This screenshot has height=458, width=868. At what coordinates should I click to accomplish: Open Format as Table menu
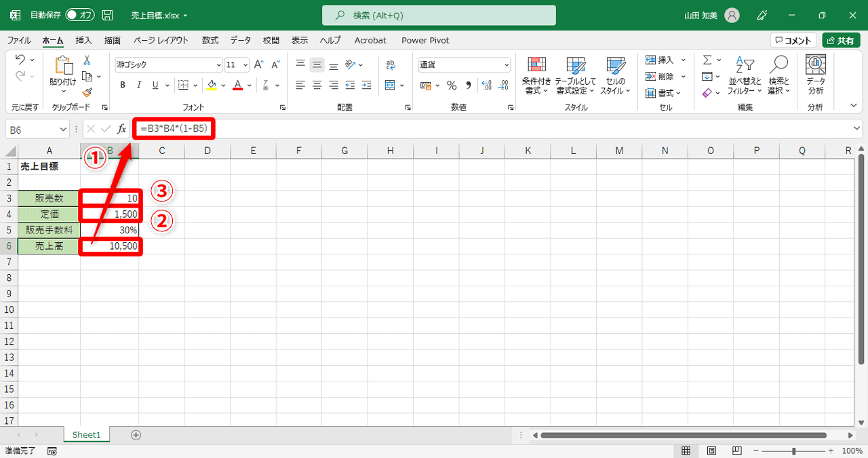[576, 75]
